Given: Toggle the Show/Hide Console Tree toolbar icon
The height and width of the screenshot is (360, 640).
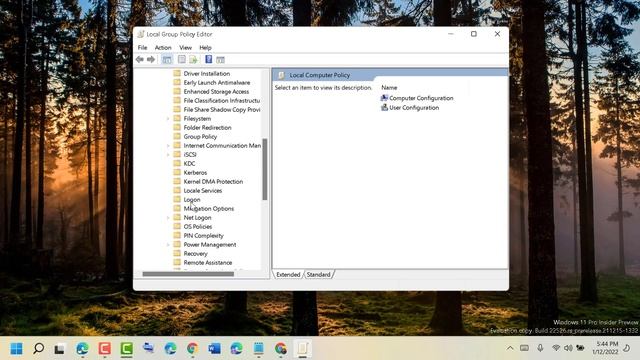Looking at the screenshot, I should tap(167, 60).
